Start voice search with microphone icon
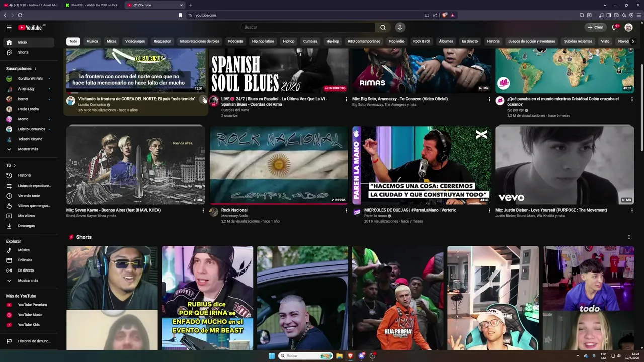This screenshot has width=644, height=362. tap(400, 27)
